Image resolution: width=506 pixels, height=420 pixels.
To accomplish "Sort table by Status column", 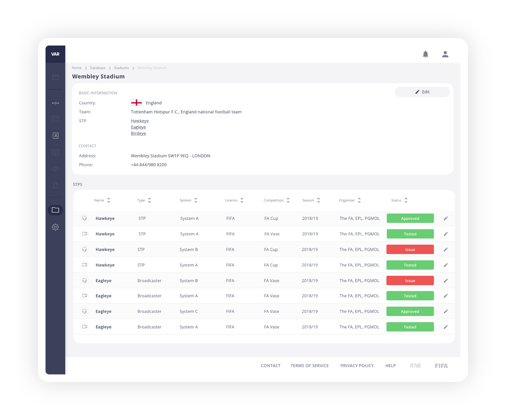I will point(406,200).
